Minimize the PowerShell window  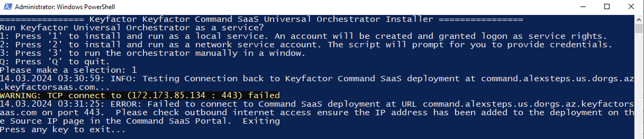tap(583, 7)
